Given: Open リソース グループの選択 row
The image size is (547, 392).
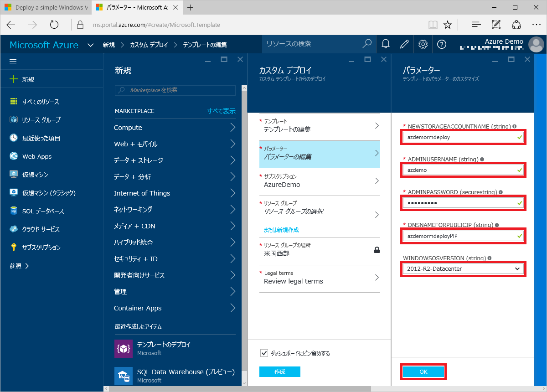Looking at the screenshot, I should tap(320, 209).
